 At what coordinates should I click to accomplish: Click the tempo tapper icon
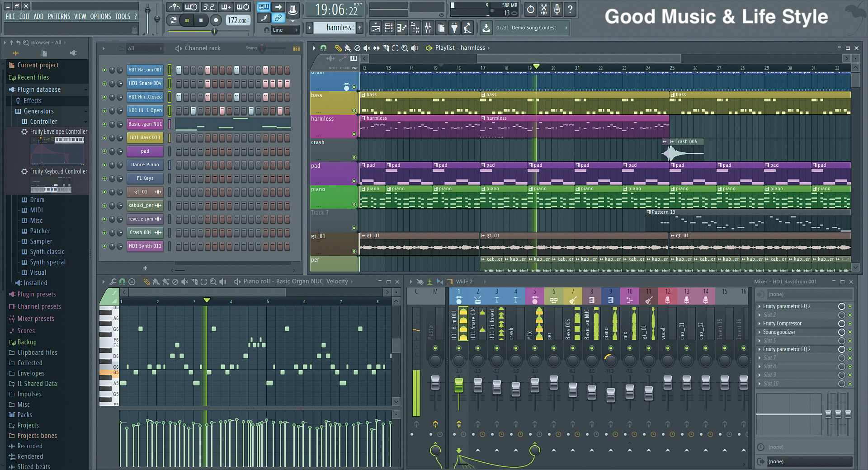pyautogui.click(x=467, y=28)
